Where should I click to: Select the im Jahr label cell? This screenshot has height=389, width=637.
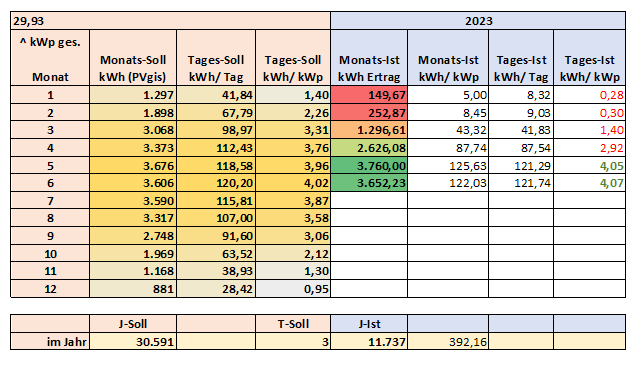(x=50, y=341)
